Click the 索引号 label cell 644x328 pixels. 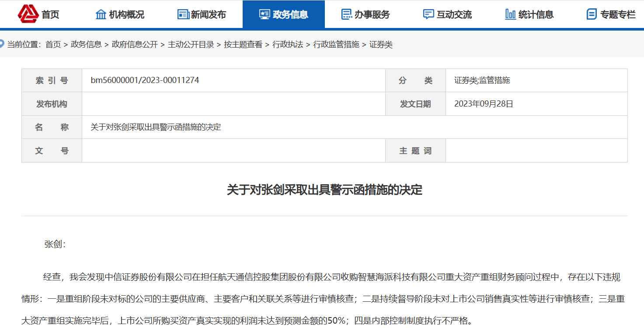pyautogui.click(x=52, y=80)
